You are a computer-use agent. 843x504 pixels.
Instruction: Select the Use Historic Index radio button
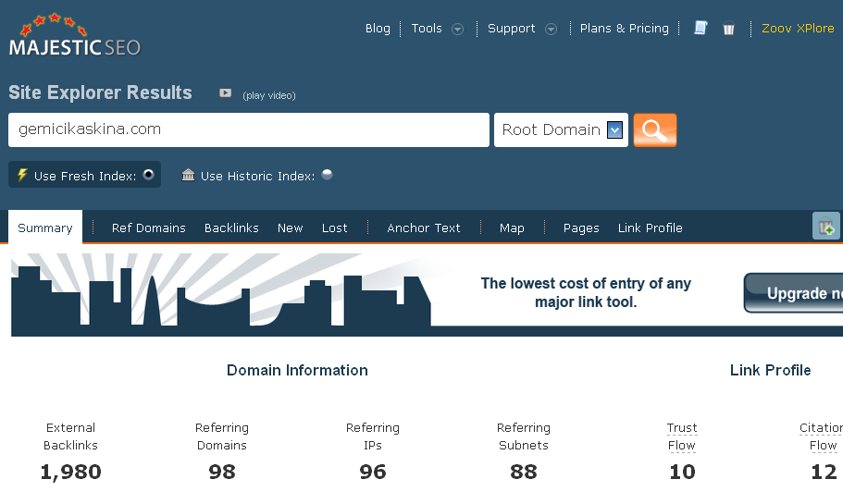[x=327, y=175]
